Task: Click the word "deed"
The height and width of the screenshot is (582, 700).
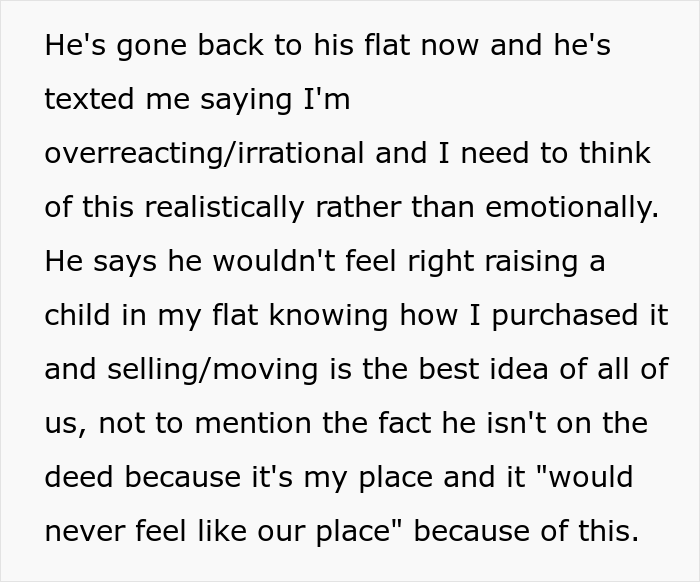Action: coord(78,475)
